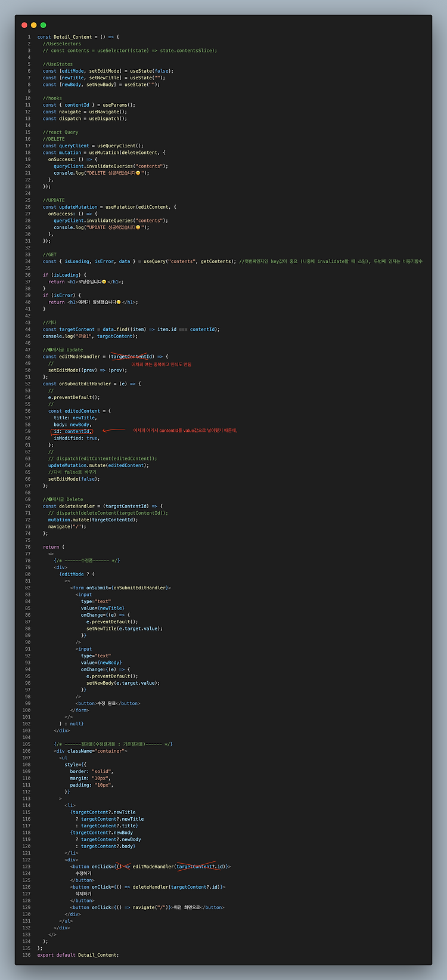Click the 'if (isLoading) {' line
This screenshot has width=447, height=980.
pos(64,275)
